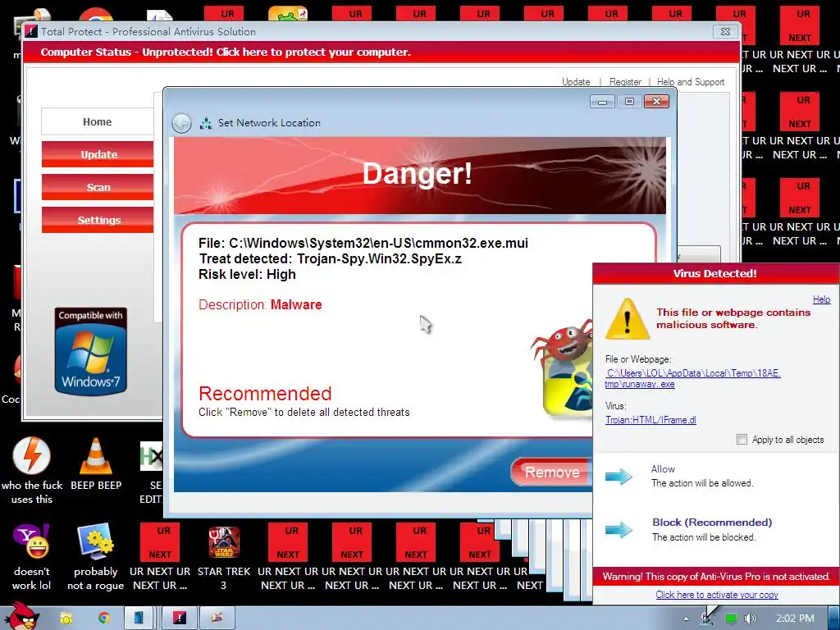Open the Register link in Total Protect
Image resolution: width=840 pixels, height=630 pixels.
click(x=625, y=82)
